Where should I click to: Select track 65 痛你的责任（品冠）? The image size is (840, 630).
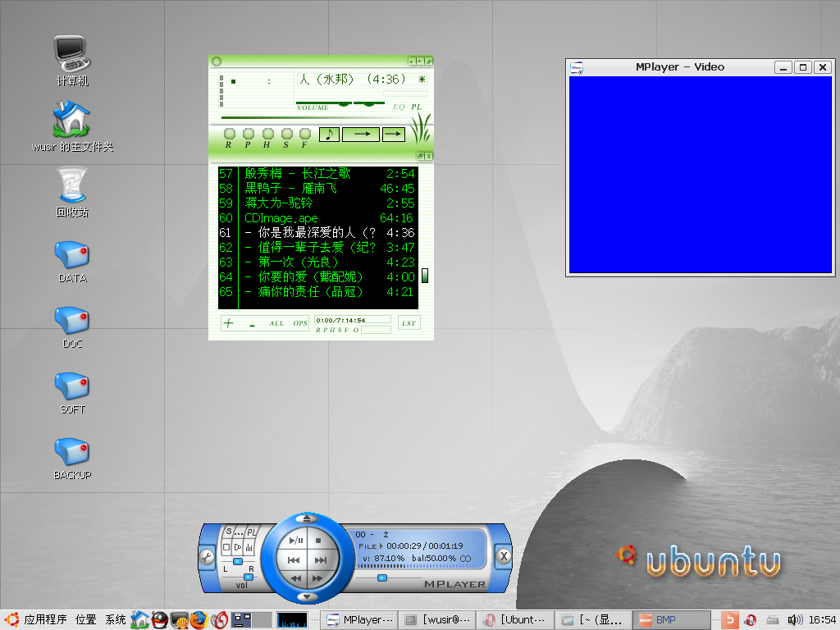(317, 291)
